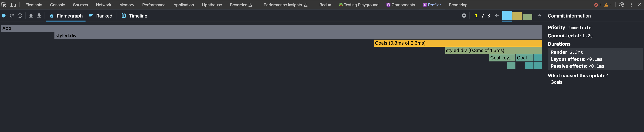Screen dimensions: 644x132
Task: Toggle the device toolbar
Action: [x=13, y=5]
